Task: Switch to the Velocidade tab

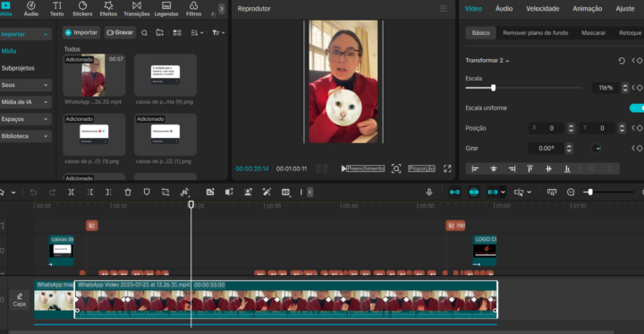Action: tap(543, 9)
